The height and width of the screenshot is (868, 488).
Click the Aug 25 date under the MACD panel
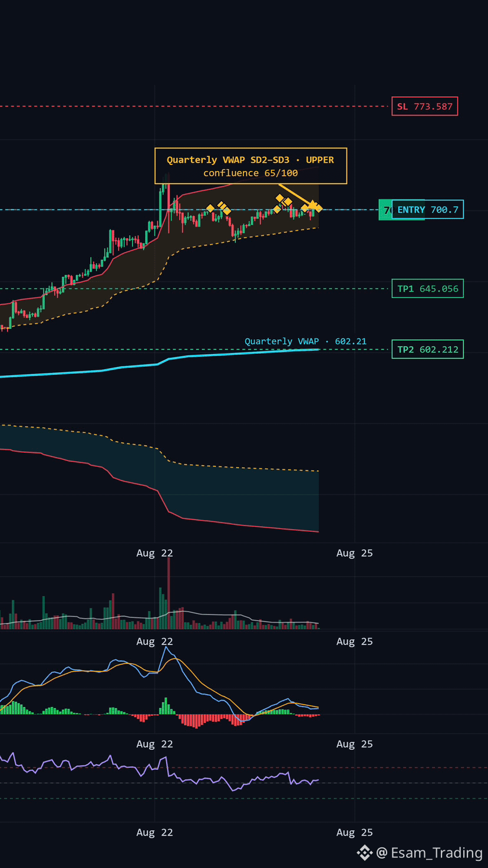click(x=354, y=744)
